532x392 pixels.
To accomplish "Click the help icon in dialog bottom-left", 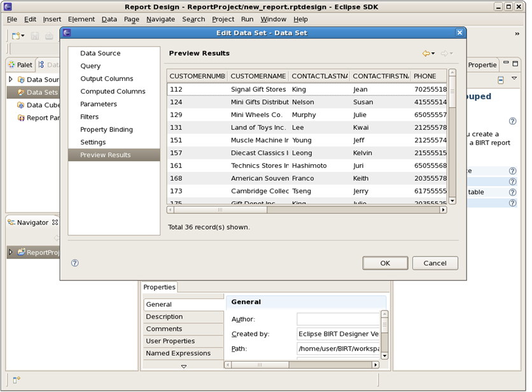I will (74, 263).
